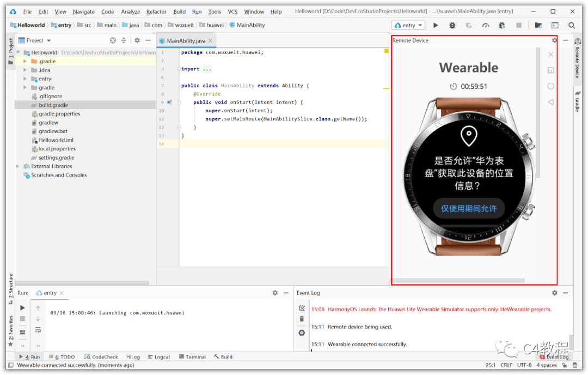This screenshot has width=588, height=375.
Task: Open the HiLog tool window
Action: pyautogui.click(x=133, y=357)
